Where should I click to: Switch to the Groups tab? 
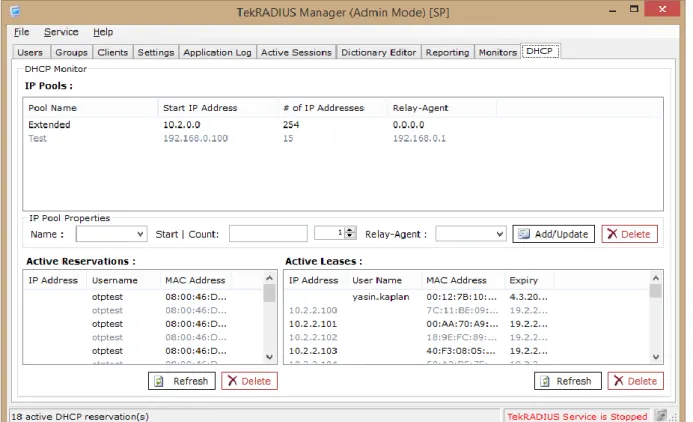click(71, 52)
